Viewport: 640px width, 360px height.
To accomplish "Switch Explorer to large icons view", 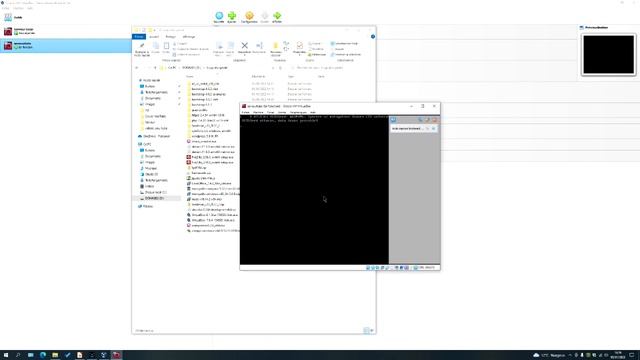I will 372,331.
